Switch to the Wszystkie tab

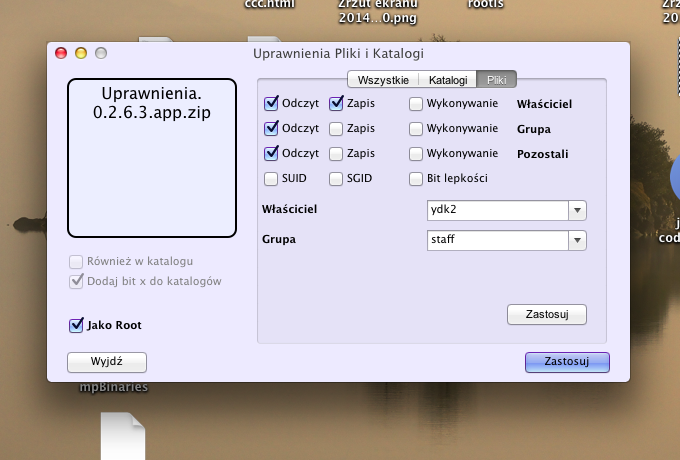(383, 80)
